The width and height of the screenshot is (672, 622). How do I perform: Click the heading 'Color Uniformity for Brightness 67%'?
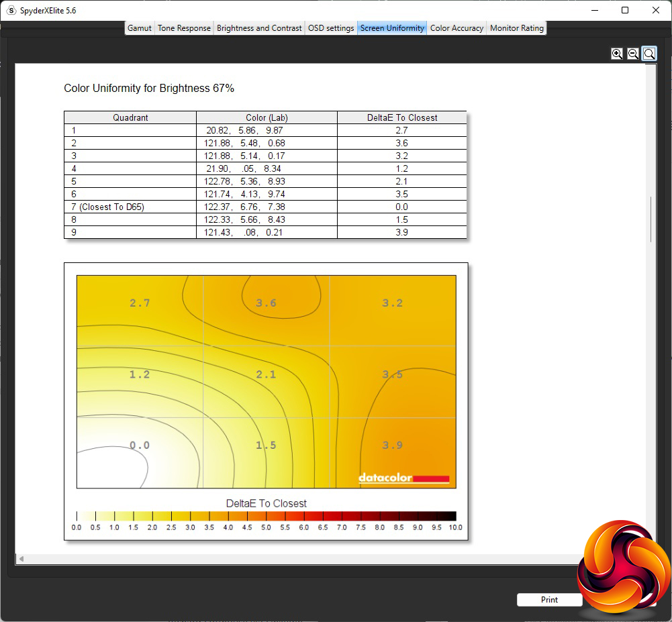[x=149, y=89]
